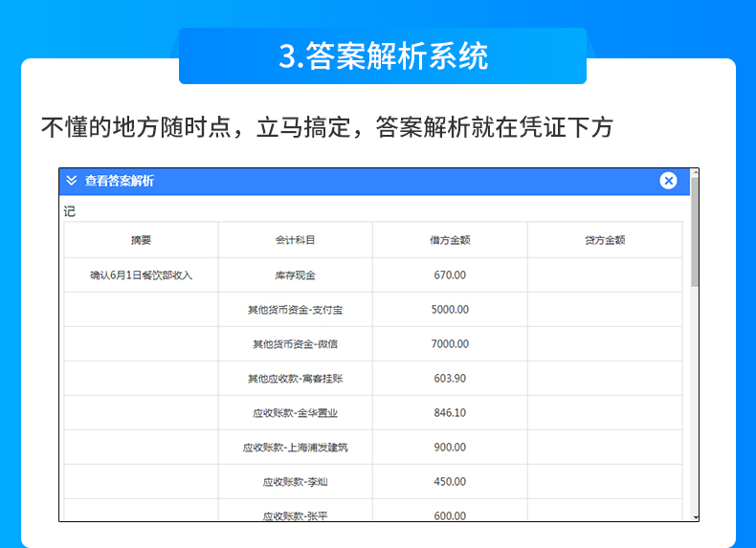
Task: Select the 借方金额 column header
Action: [450, 240]
